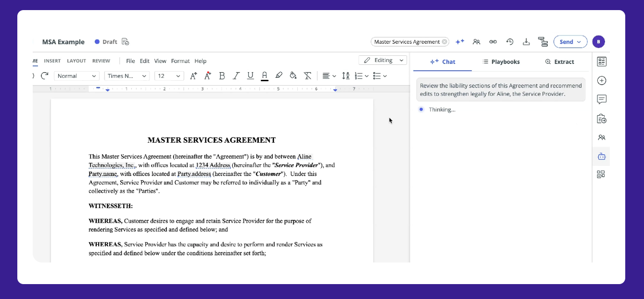
Task: Expand the Send button dropdown
Action: pos(579,42)
